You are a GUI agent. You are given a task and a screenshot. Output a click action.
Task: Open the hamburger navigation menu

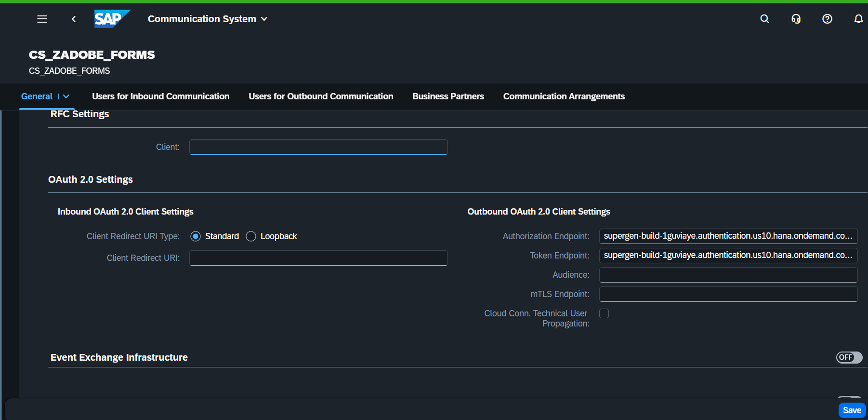[42, 19]
